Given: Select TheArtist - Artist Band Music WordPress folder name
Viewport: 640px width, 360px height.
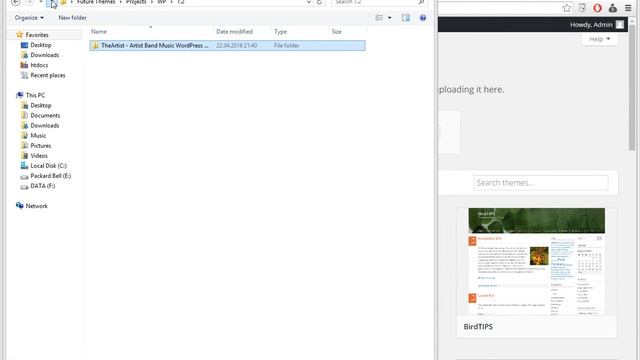Looking at the screenshot, I should [155, 46].
